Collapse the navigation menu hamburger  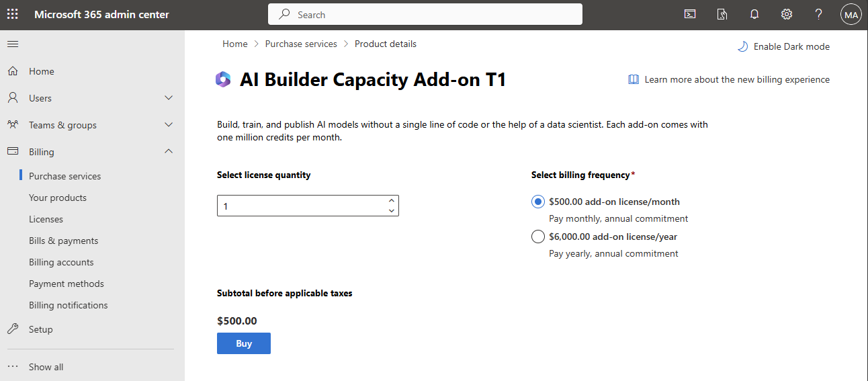click(13, 44)
